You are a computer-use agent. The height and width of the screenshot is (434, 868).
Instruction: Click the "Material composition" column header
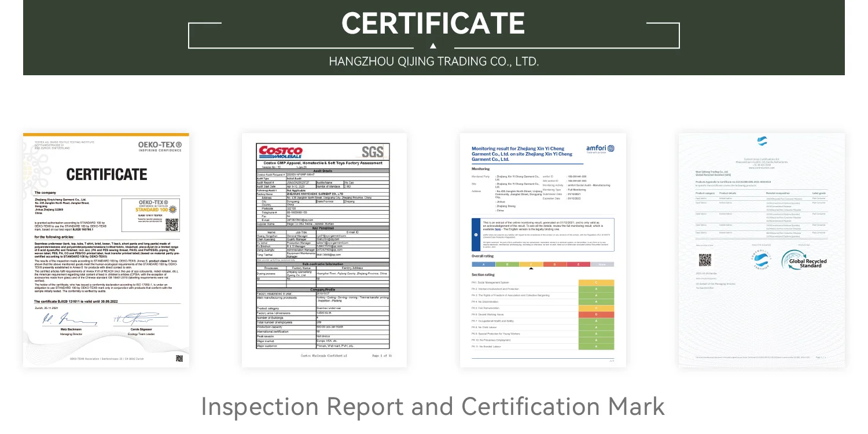[x=778, y=193]
